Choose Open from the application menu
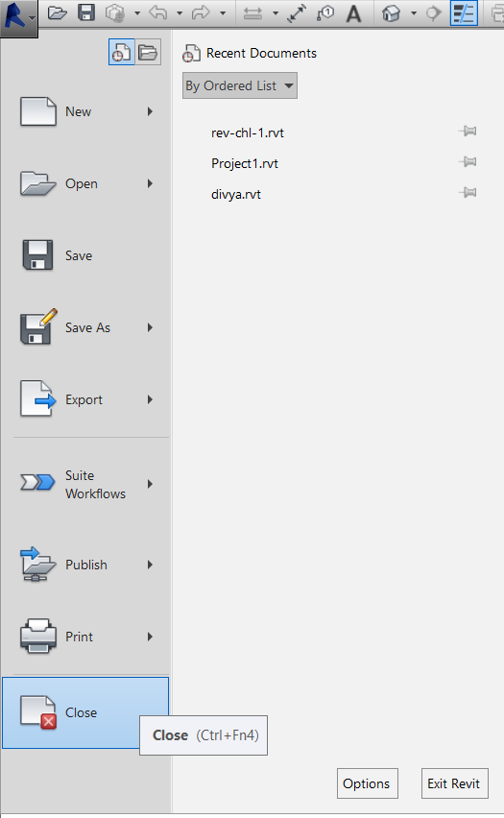The height and width of the screenshot is (818, 504). pos(85,183)
